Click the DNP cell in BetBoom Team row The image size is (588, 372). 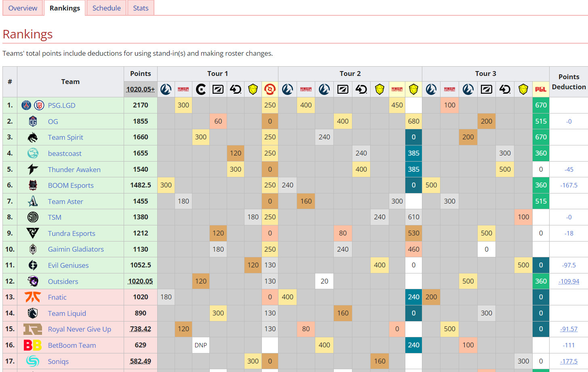(201, 345)
